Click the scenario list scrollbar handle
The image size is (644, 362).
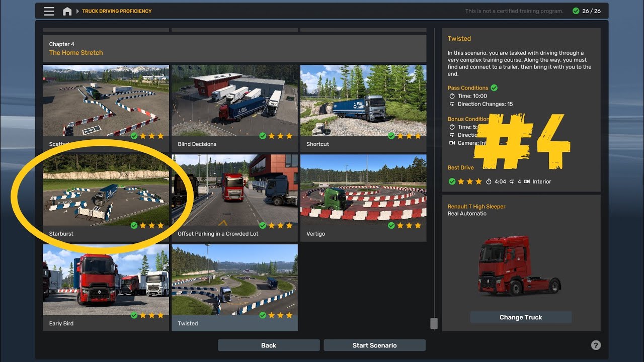point(434,323)
